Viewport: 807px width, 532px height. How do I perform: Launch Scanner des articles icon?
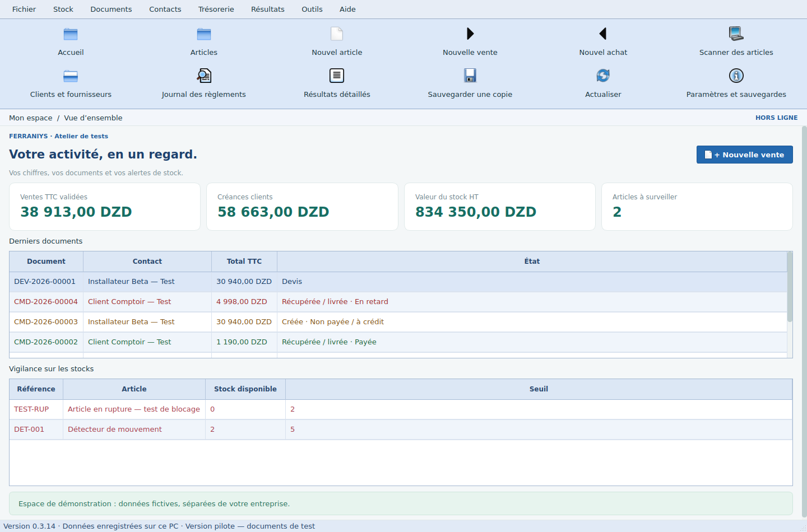click(736, 34)
